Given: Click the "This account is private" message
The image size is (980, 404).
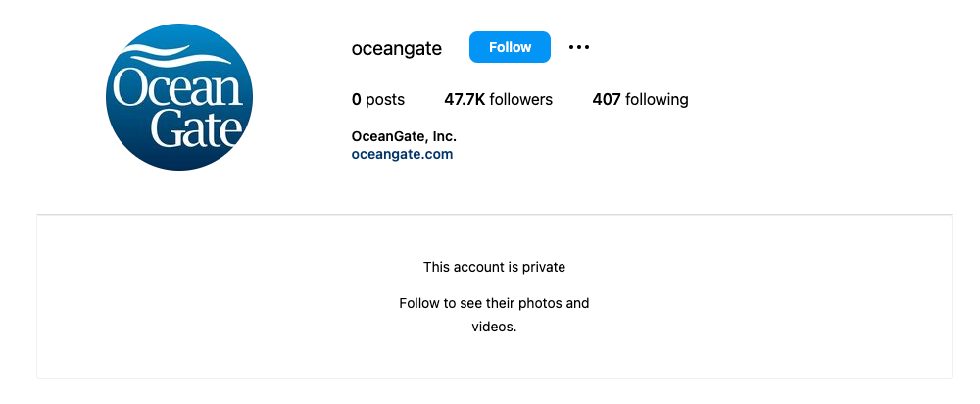Looking at the screenshot, I should (x=494, y=267).
